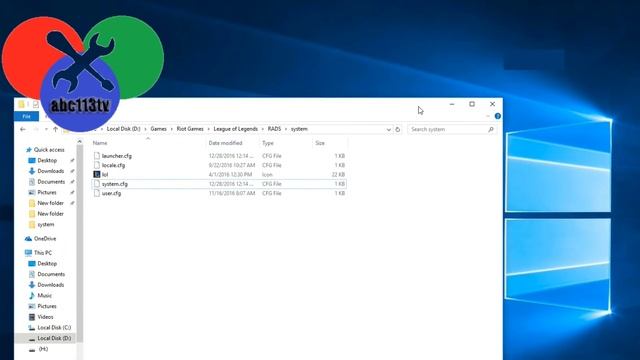
Task: Open Desktop under This PC
Action: tap(47, 264)
